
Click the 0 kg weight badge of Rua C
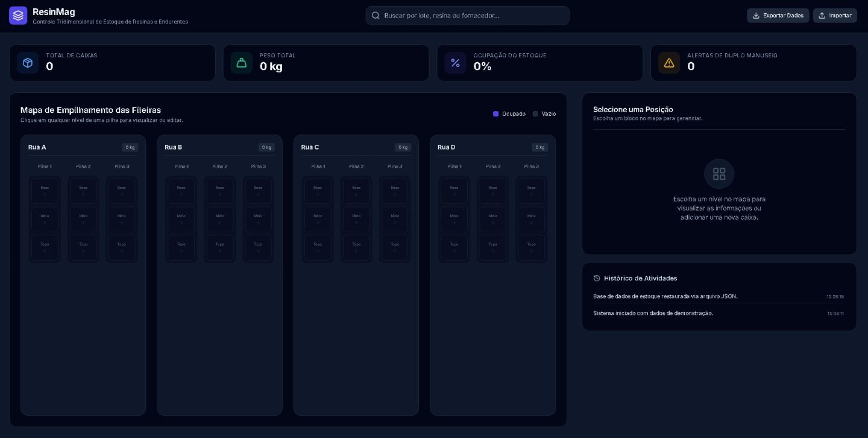point(403,147)
